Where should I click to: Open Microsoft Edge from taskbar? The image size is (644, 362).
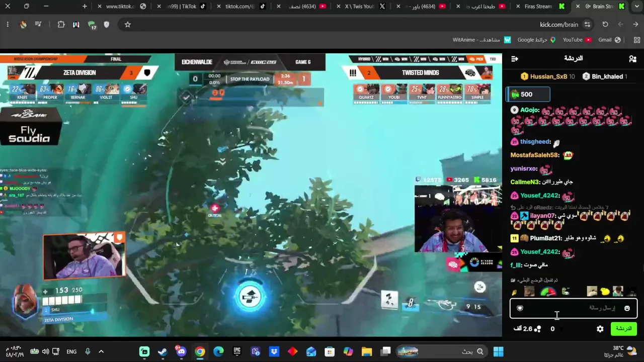(x=218, y=351)
